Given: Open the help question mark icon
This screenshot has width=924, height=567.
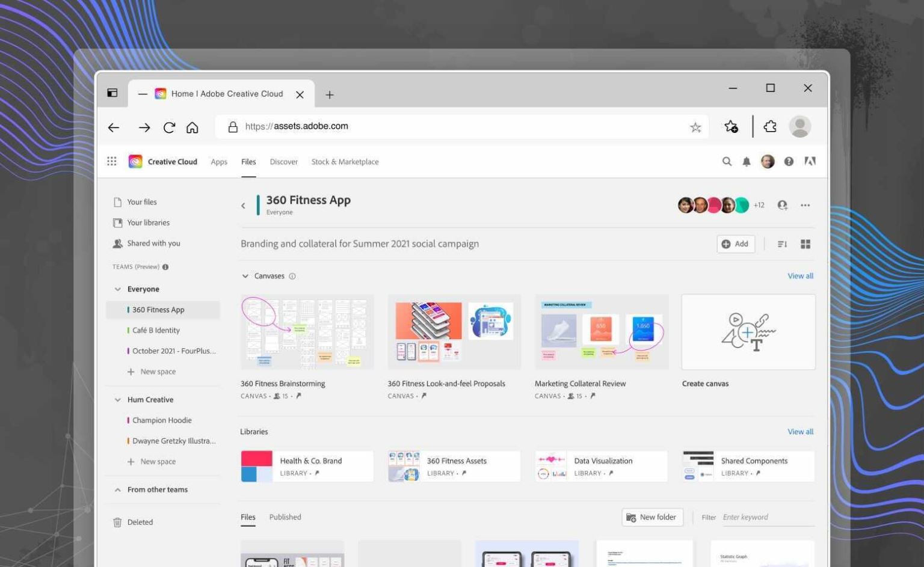Looking at the screenshot, I should pos(789,161).
